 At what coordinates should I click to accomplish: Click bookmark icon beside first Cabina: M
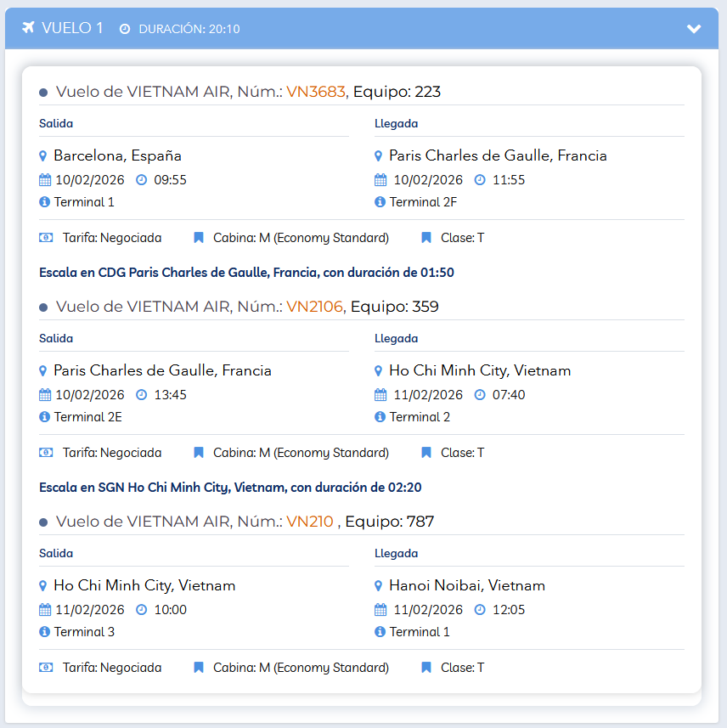(199, 238)
